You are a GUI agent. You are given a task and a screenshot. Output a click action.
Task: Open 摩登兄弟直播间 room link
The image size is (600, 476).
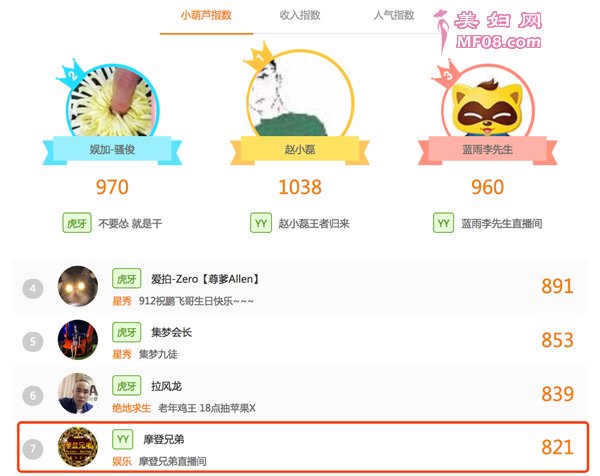coord(172,461)
